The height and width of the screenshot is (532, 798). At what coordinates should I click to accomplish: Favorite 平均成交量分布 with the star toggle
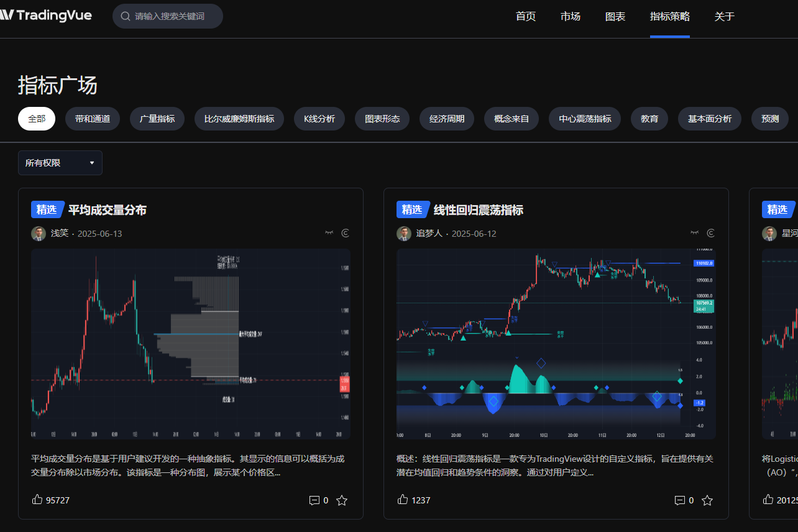coord(342,500)
